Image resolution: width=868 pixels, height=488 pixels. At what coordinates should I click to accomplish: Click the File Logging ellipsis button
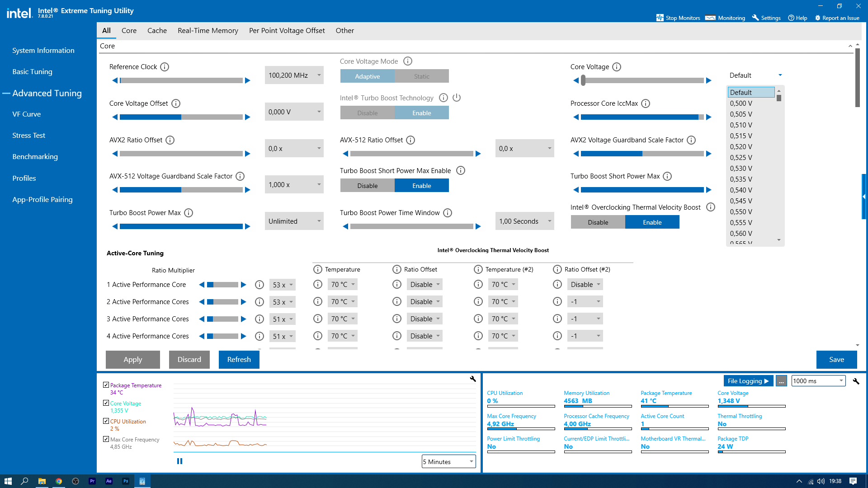[x=781, y=381]
